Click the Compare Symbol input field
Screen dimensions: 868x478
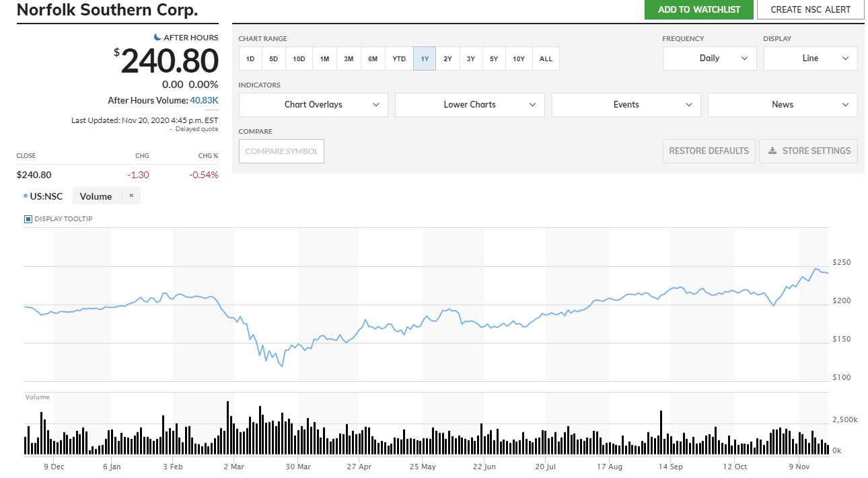pos(281,151)
